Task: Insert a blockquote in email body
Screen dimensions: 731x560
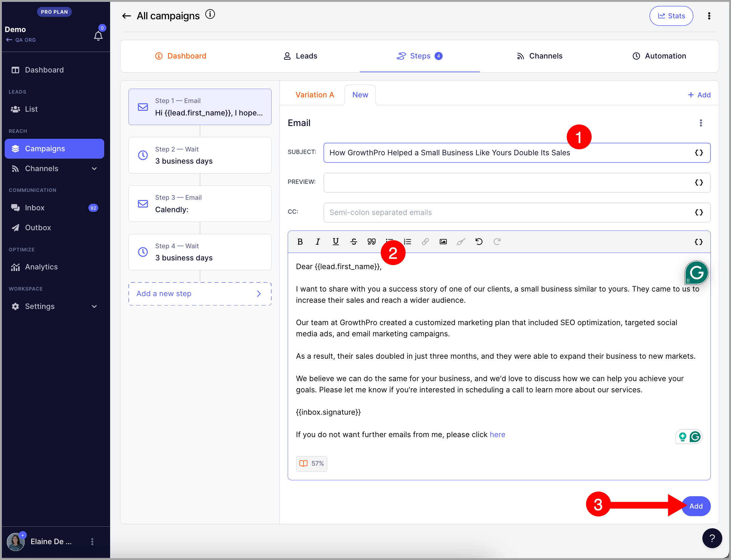Action: coord(371,242)
